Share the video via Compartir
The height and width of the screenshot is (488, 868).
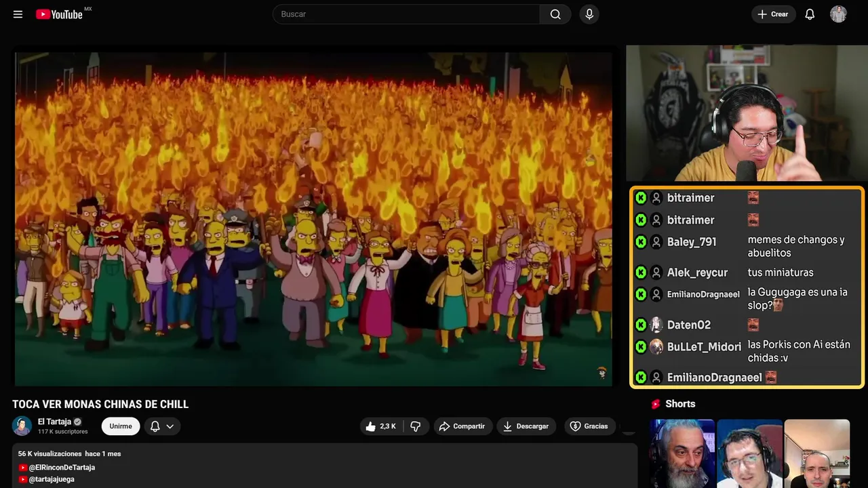[462, 426]
